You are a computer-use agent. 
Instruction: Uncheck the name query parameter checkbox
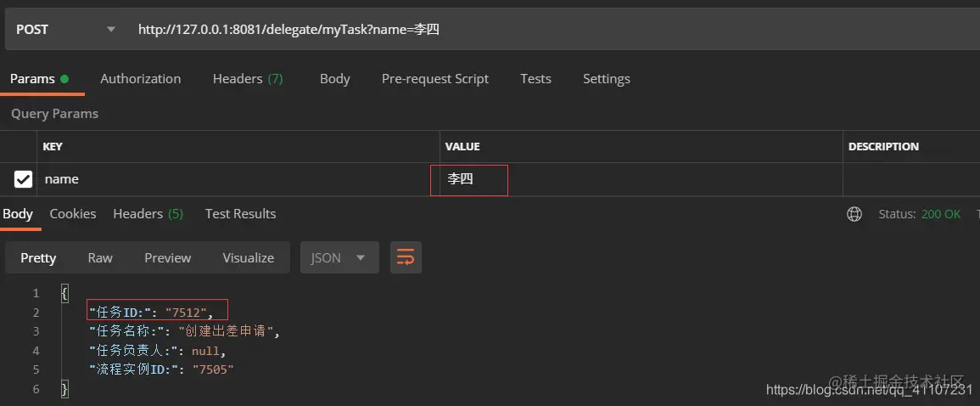coord(23,179)
